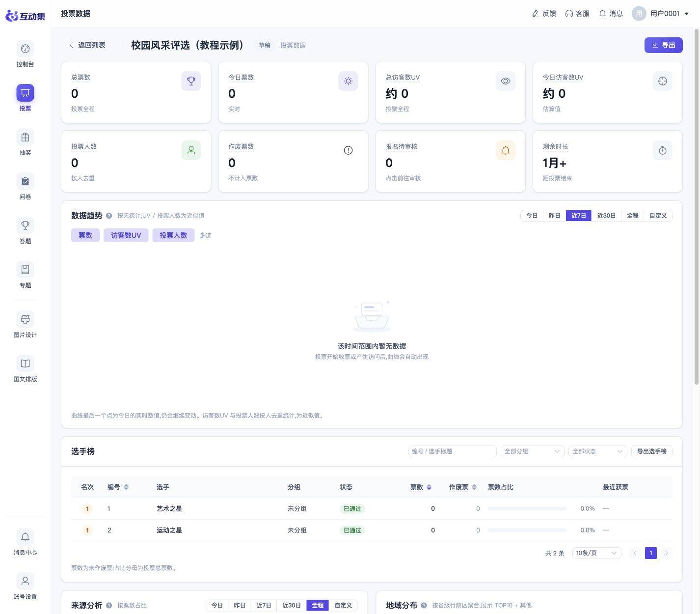Image resolution: width=700 pixels, height=614 pixels.
Task: Click the person icon on 投票人数 card
Action: [x=191, y=150]
